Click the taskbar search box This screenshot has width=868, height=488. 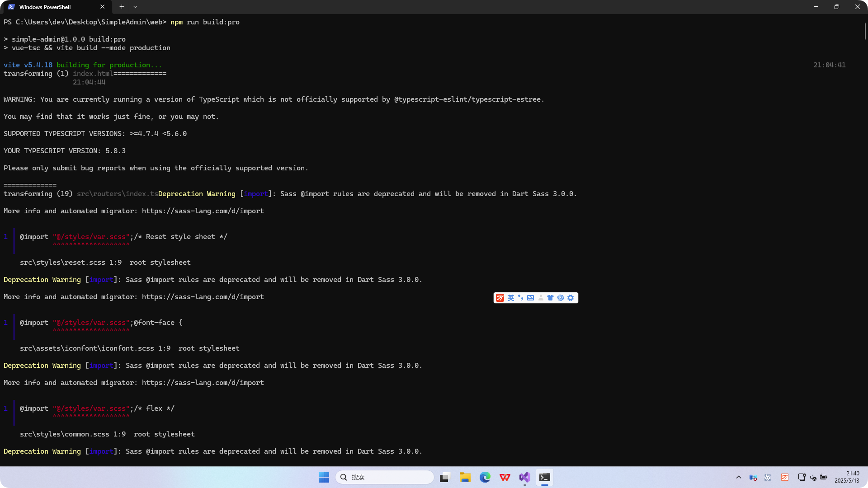pyautogui.click(x=384, y=477)
